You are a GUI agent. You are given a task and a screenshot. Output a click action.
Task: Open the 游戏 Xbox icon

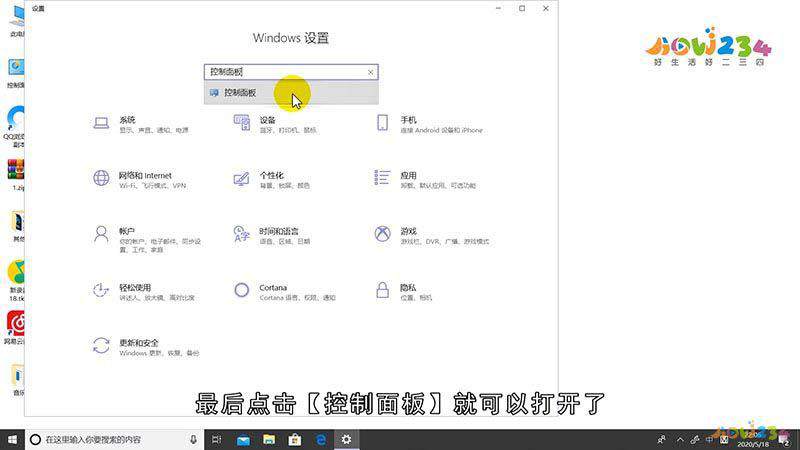tap(382, 234)
